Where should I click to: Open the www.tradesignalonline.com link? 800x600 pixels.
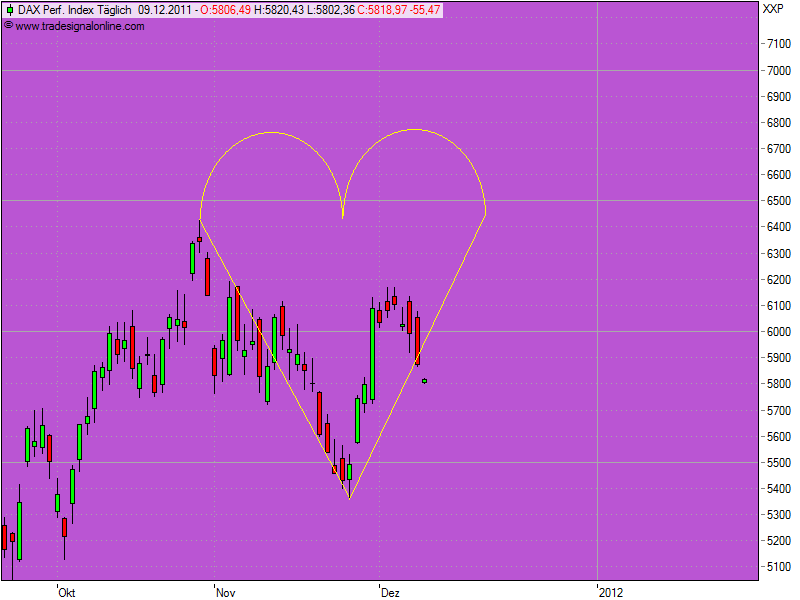click(80, 26)
